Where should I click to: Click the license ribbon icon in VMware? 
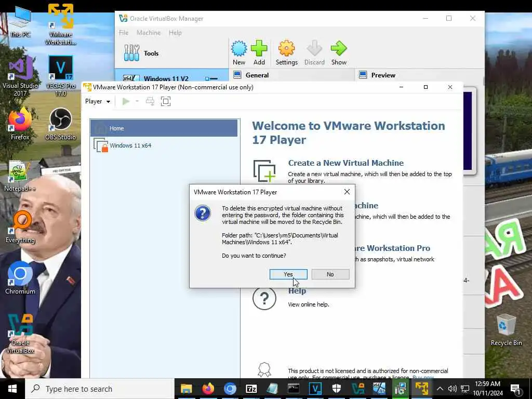264,369
